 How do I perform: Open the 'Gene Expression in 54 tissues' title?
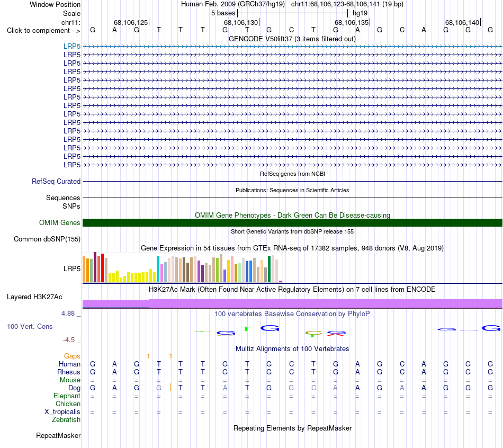pos(292,248)
